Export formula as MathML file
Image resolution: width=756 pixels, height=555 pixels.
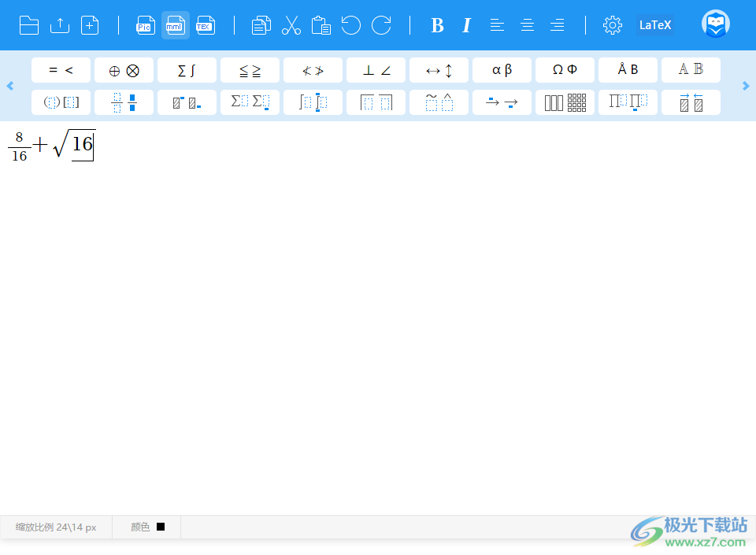click(176, 25)
